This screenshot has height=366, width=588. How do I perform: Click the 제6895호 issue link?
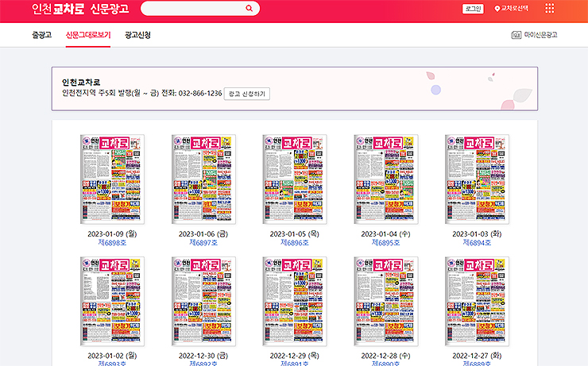pos(385,243)
